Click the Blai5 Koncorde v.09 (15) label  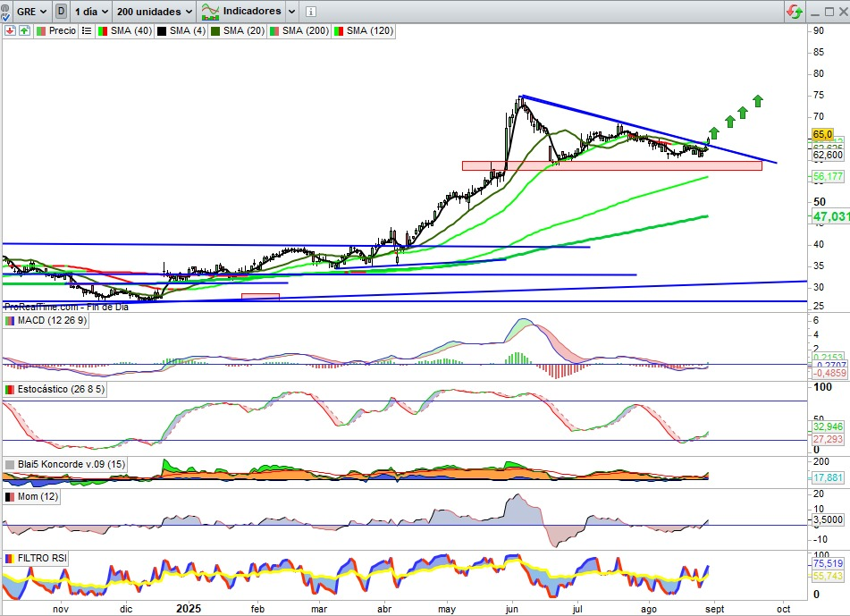coord(65,464)
